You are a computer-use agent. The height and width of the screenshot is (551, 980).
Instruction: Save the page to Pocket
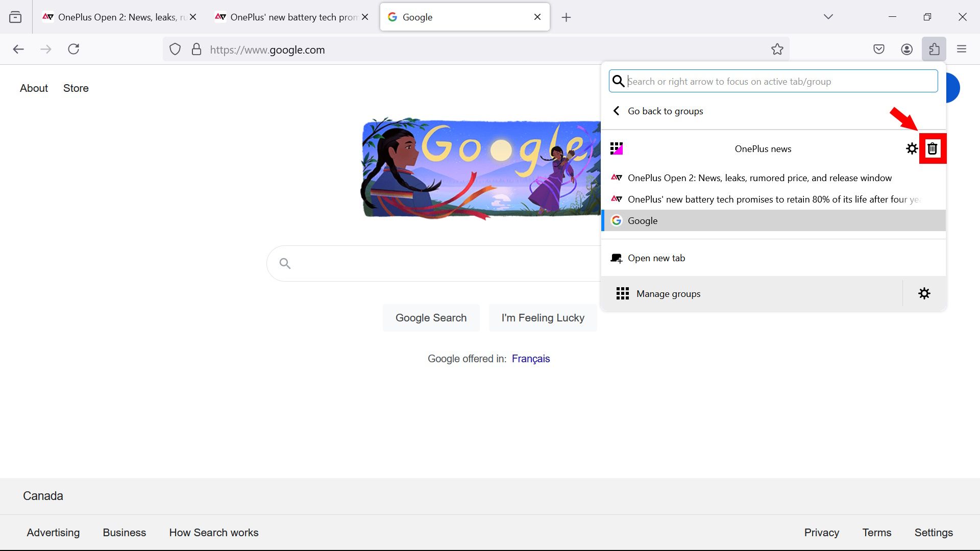[879, 49]
